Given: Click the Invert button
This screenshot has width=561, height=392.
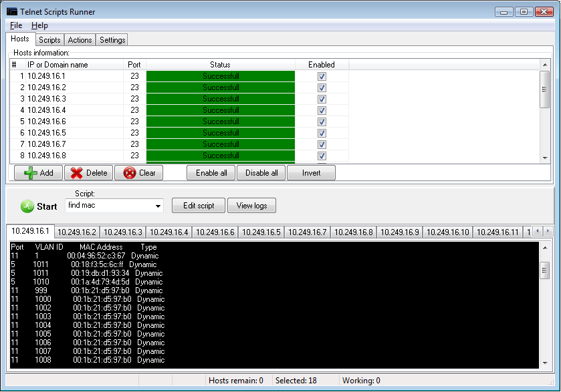Looking at the screenshot, I should (311, 172).
